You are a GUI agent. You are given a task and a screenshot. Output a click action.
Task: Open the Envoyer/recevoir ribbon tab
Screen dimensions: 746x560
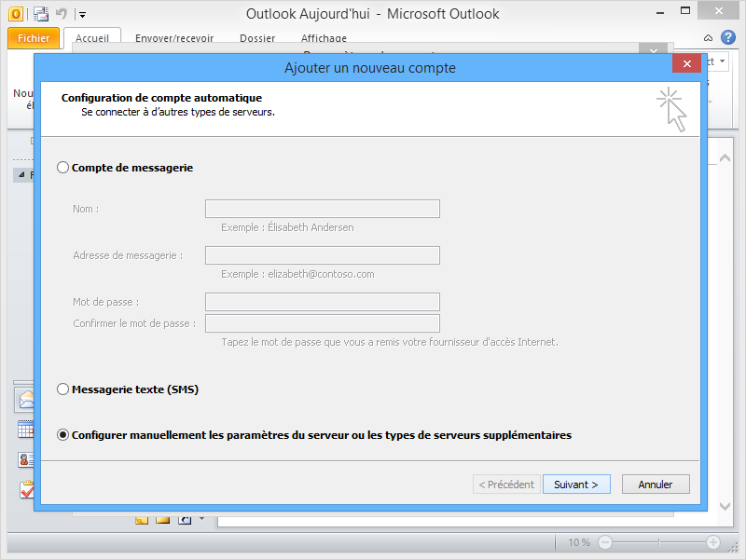174,38
